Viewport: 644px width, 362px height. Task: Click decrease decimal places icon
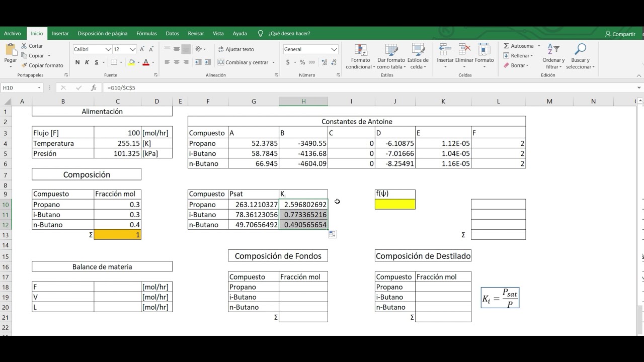[333, 62]
